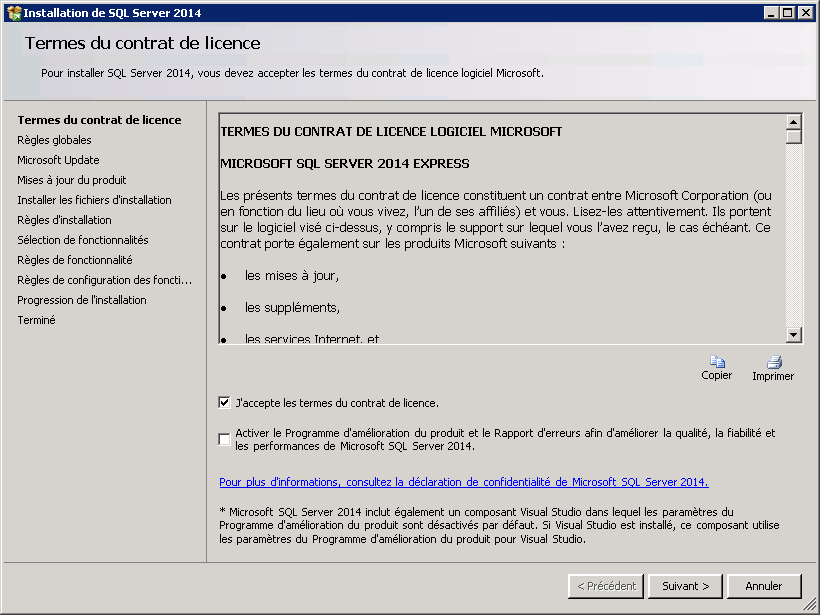The width and height of the screenshot is (820, 615).
Task: Click the license text scrollbar thumb
Action: 794,137
